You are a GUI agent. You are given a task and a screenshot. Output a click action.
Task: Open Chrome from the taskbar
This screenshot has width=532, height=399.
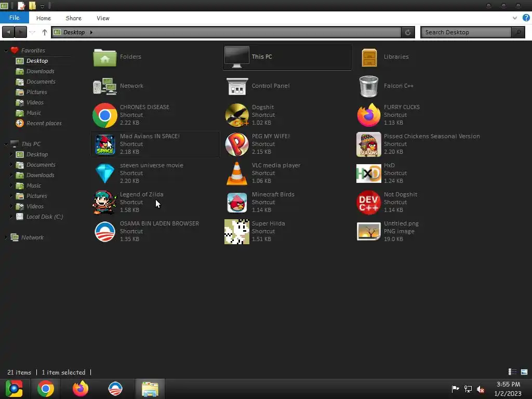46,389
